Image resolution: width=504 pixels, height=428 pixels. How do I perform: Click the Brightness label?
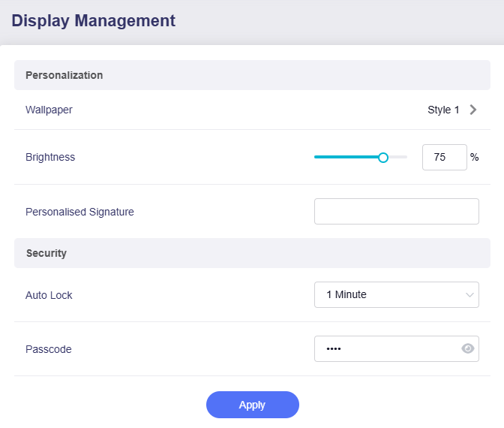coord(50,157)
